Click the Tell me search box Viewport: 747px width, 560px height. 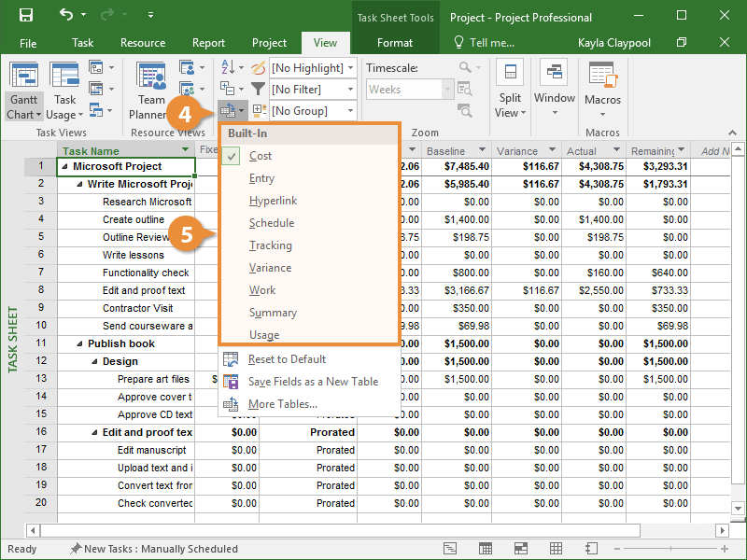490,43
